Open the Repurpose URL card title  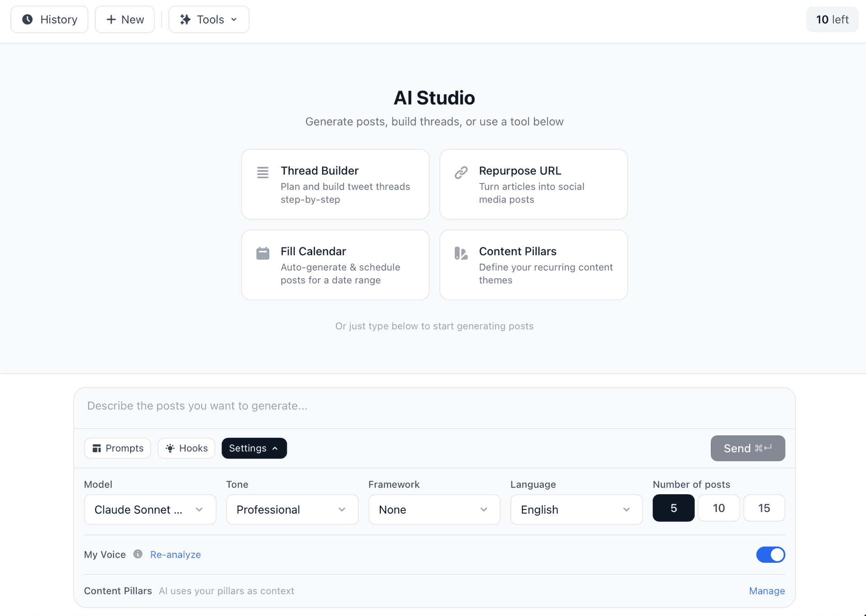pyautogui.click(x=520, y=170)
